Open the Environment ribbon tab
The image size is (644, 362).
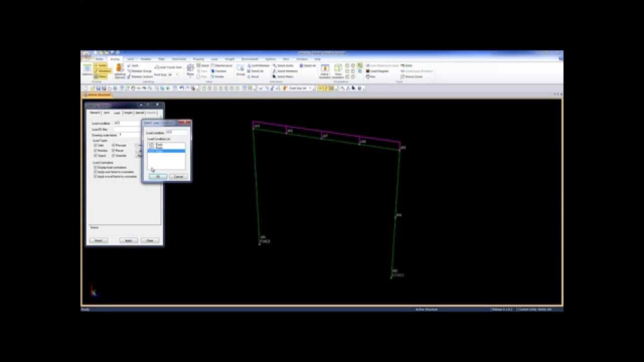click(250, 59)
